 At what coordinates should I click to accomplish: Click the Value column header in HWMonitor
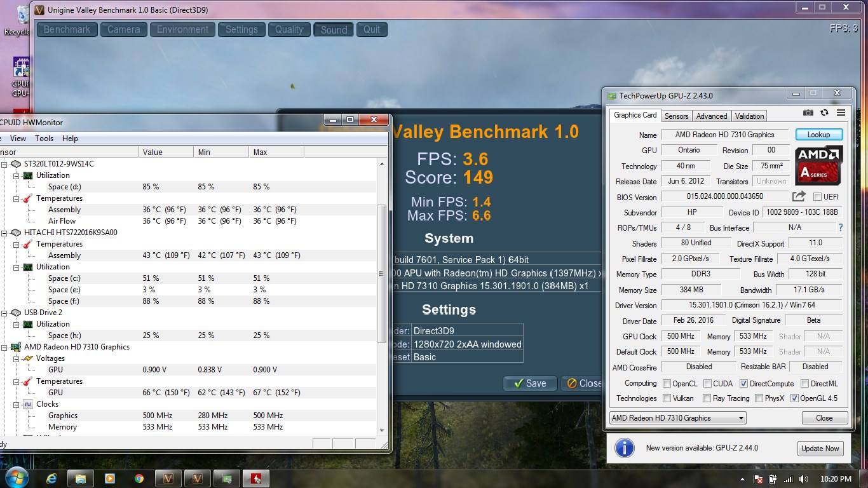click(x=166, y=152)
